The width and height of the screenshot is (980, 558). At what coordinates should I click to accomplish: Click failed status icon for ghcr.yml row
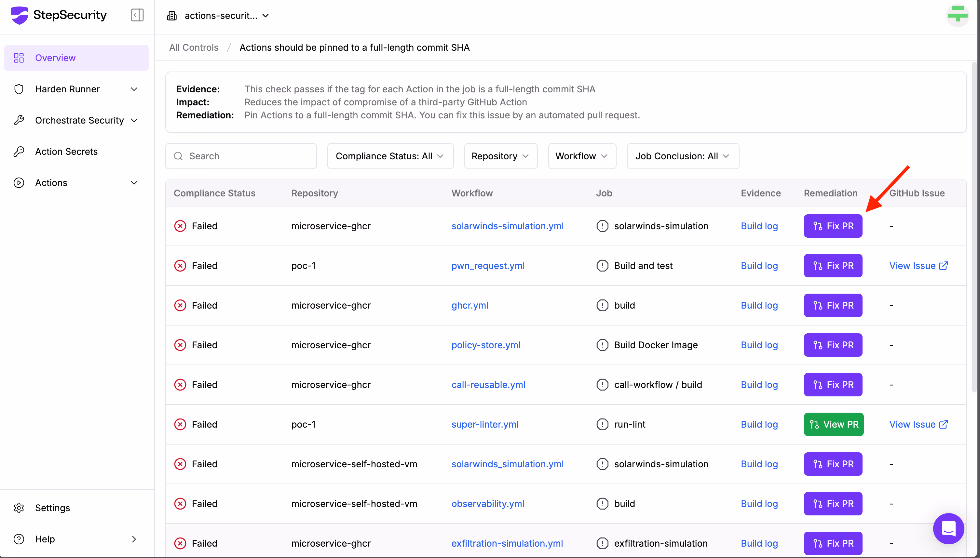180,305
